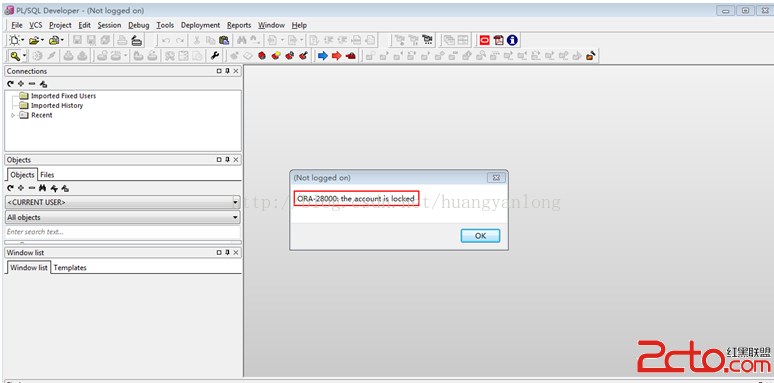Open the Tools menu
This screenshot has height=383, width=774.
point(165,25)
